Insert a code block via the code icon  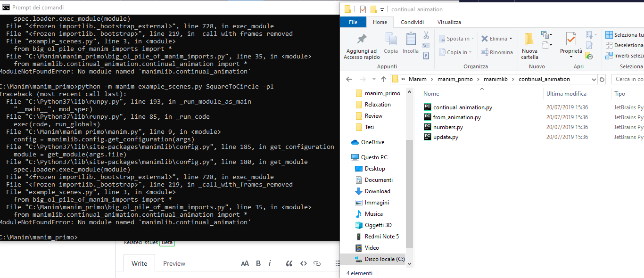click(x=303, y=263)
